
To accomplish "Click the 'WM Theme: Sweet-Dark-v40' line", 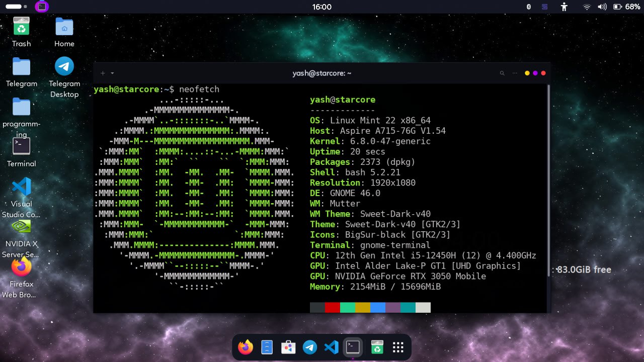I will pyautogui.click(x=370, y=214).
